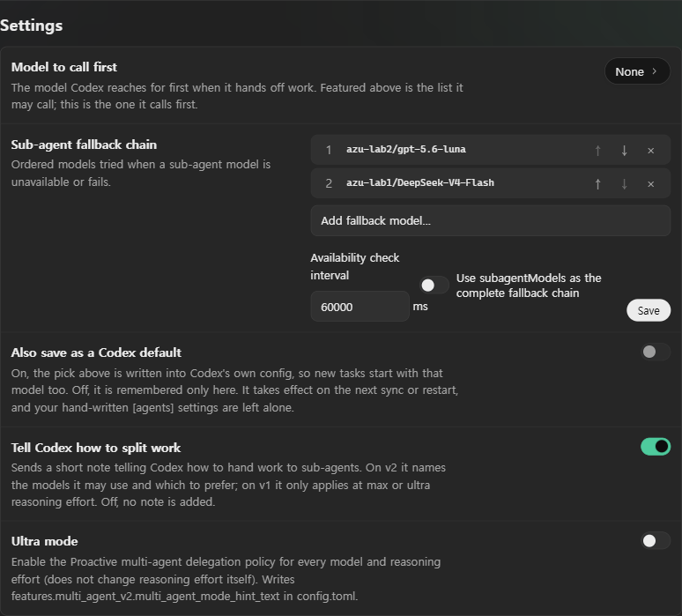Save the fallback chain settings
This screenshot has height=616, width=682.
click(649, 310)
